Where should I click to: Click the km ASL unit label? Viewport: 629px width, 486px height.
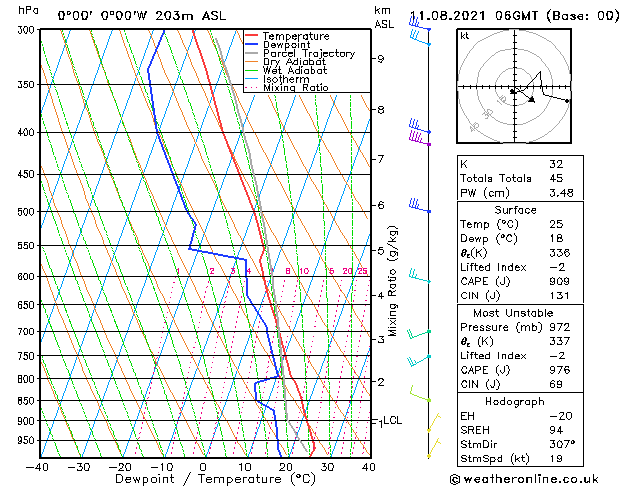[384, 17]
